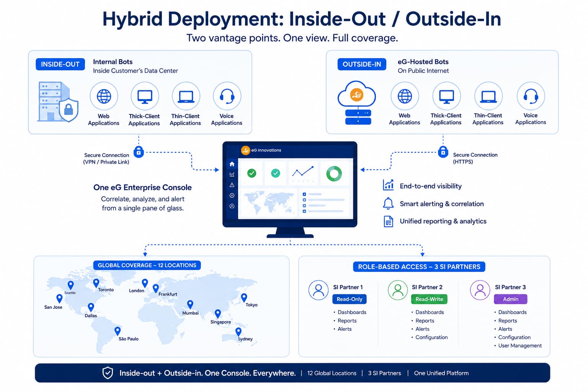Click the shield checkmark icon in footer banner
Viewport: 588px width, 392px height.
pyautogui.click(x=108, y=373)
